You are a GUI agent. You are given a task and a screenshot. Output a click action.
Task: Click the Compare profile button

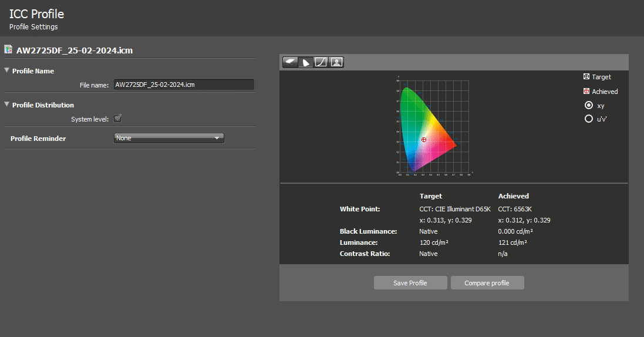pyautogui.click(x=487, y=283)
